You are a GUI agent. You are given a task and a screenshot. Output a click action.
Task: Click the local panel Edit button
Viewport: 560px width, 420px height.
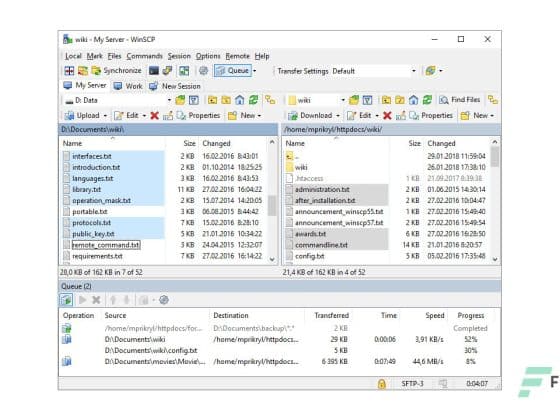126,116
